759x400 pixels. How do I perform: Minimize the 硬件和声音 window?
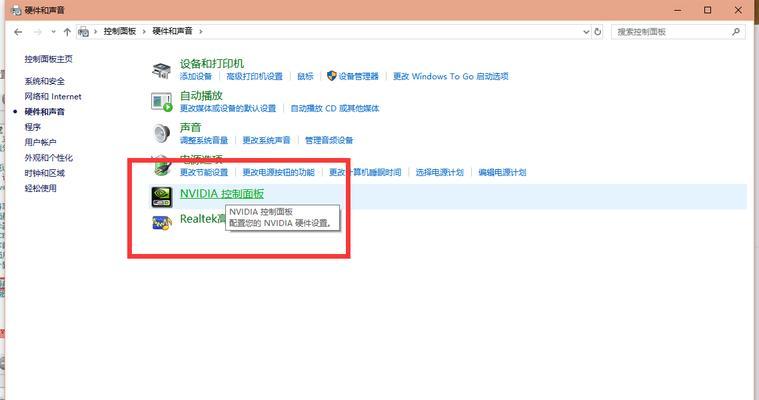coord(678,10)
